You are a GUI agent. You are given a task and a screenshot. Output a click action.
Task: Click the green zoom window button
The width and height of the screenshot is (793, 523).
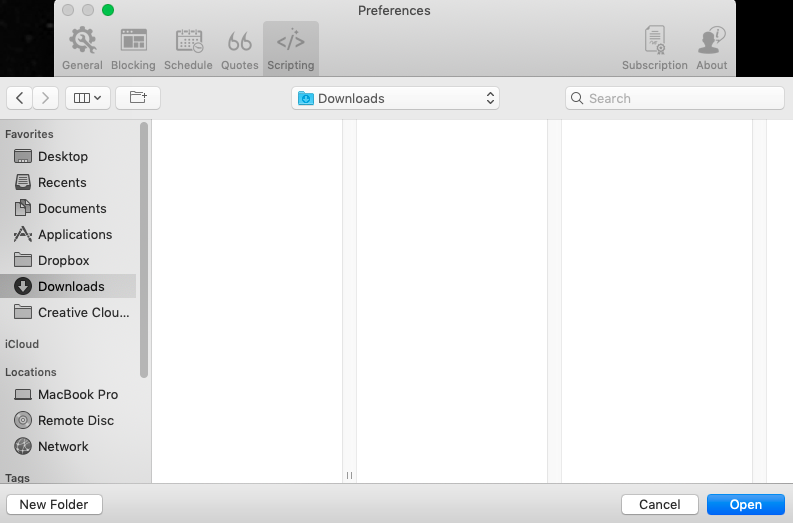(108, 10)
